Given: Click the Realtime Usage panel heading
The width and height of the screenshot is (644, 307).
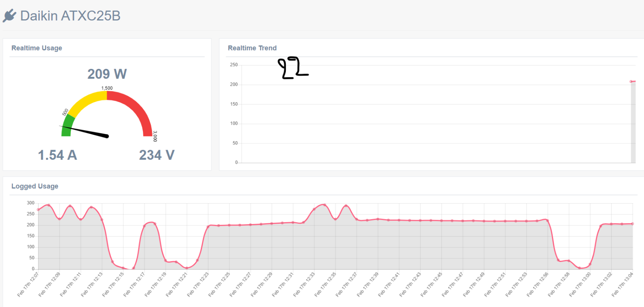Looking at the screenshot, I should [37, 48].
